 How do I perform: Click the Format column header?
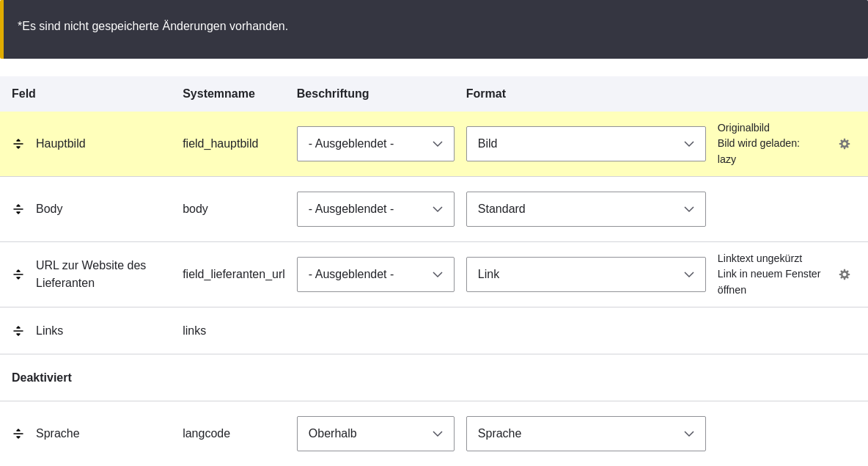pyautogui.click(x=486, y=94)
